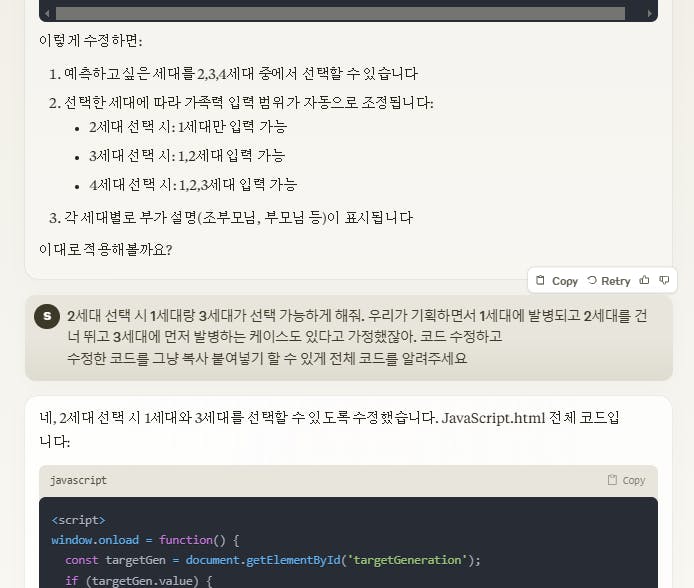Click the user avatar S

[47, 316]
